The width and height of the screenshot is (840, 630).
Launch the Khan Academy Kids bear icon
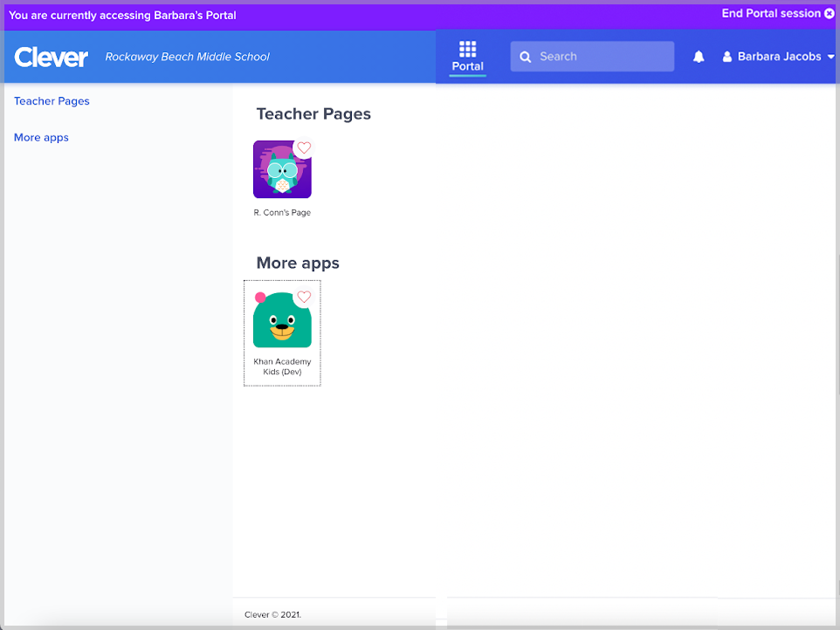pyautogui.click(x=281, y=319)
